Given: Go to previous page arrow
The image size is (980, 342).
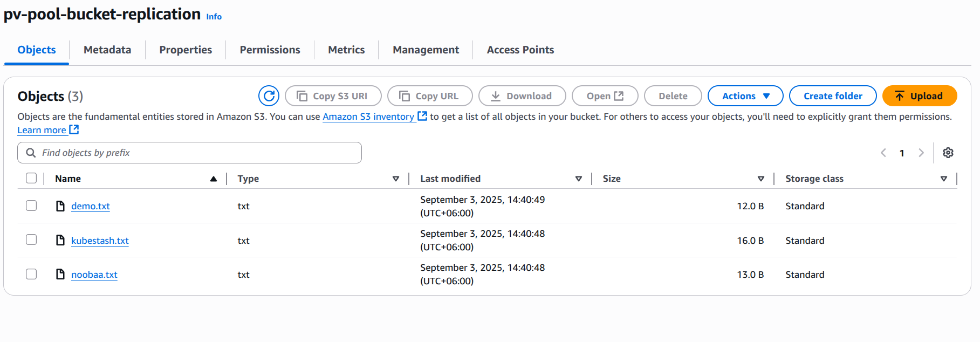Looking at the screenshot, I should [883, 153].
